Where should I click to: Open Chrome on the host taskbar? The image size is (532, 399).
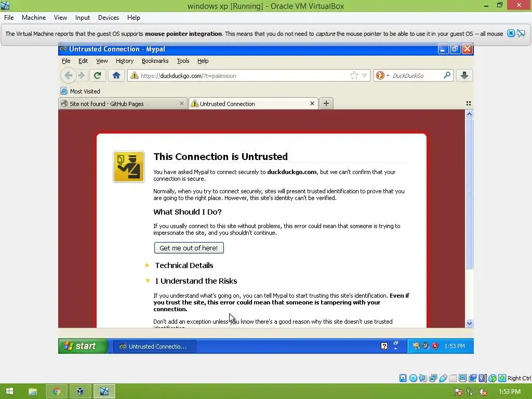tap(57, 391)
